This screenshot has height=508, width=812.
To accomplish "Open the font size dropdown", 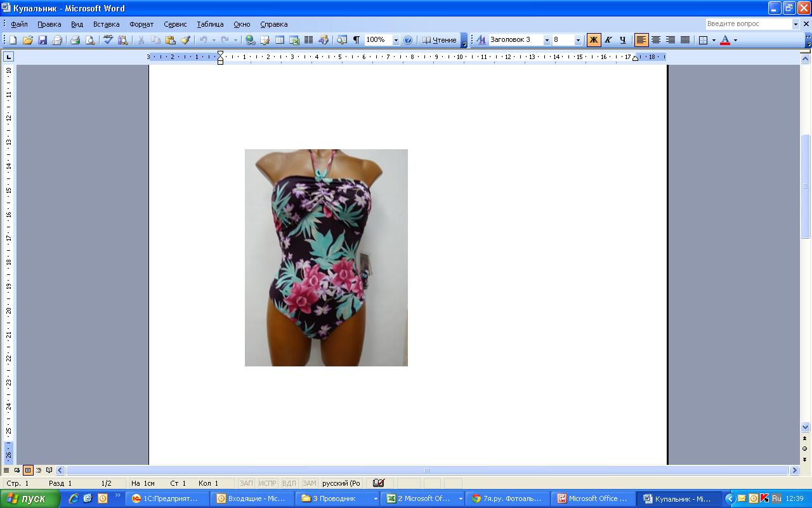I will tap(578, 40).
